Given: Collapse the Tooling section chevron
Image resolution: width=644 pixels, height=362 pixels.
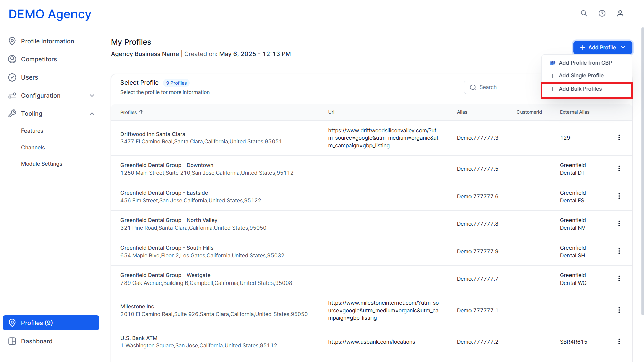Looking at the screenshot, I should 92,114.
